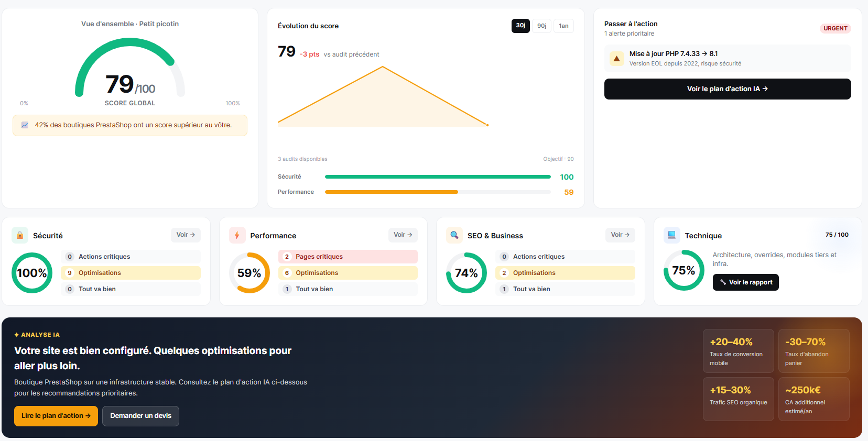Open Voir link in Performance card

403,235
